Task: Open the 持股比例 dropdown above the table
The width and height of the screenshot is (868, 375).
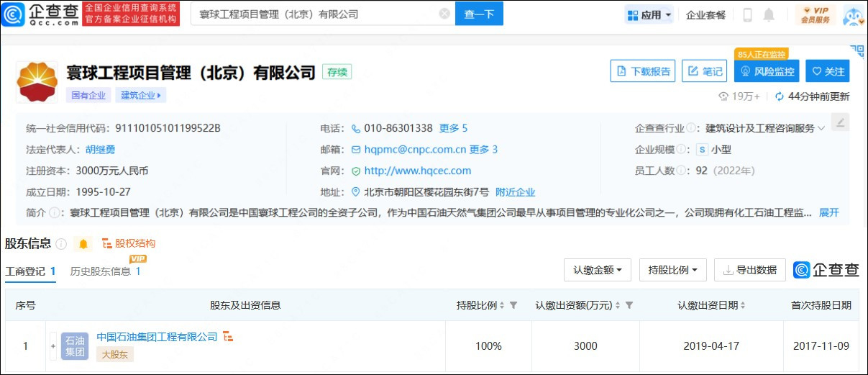Action: (672, 270)
